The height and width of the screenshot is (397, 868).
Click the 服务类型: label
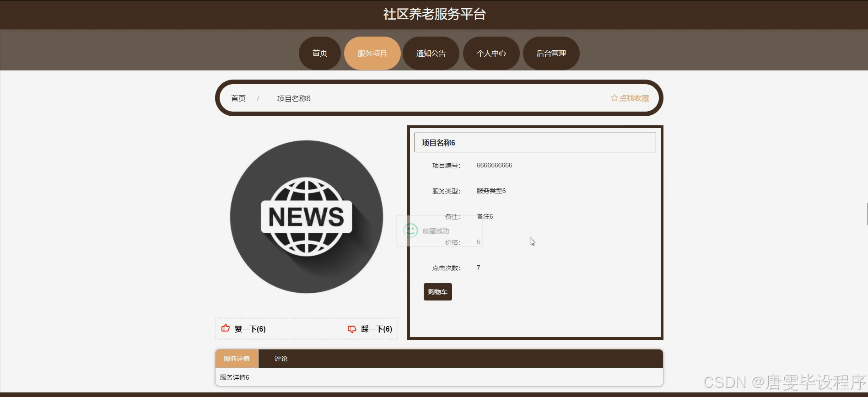pos(446,191)
